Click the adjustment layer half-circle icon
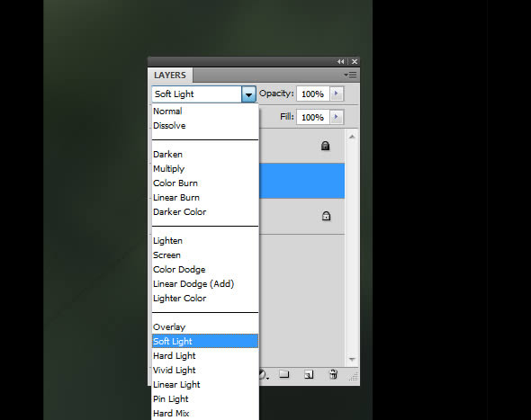Viewport: 531px width, 420px height. pos(263,375)
